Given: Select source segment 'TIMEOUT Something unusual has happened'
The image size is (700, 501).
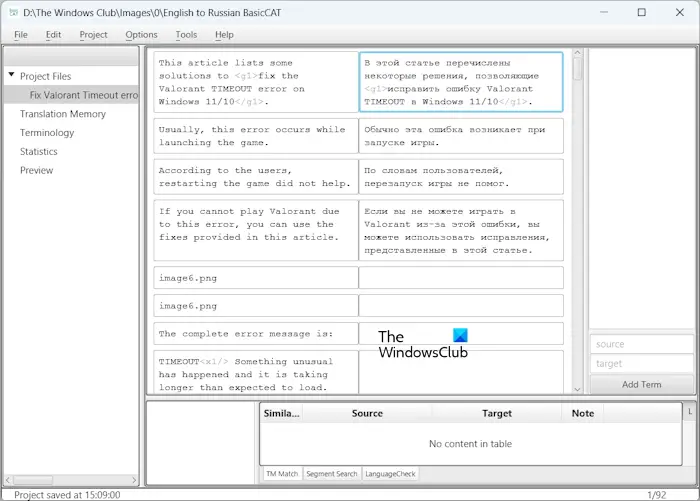Looking at the screenshot, I should coord(256,372).
